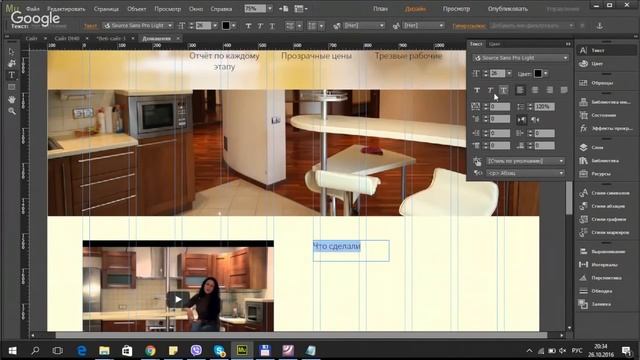This screenshot has width=640, height=360.
Task: Select the Hand tool
Action: [x=11, y=99]
